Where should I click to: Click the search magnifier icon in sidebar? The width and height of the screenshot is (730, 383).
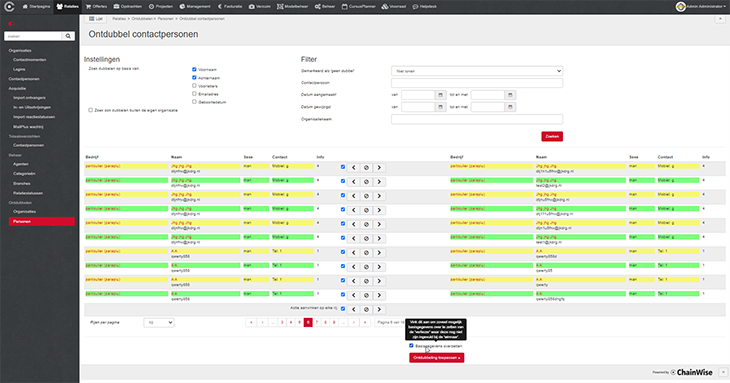click(x=68, y=36)
